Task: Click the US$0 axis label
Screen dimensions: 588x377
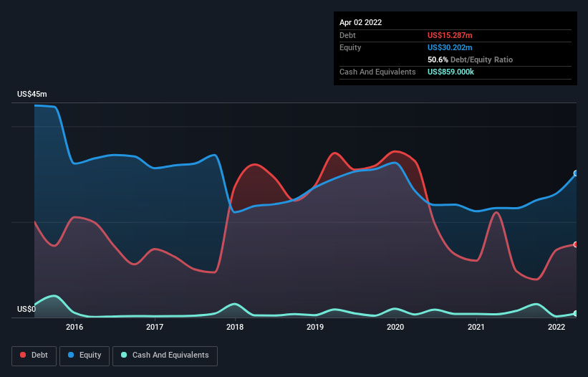Action: click(26, 309)
